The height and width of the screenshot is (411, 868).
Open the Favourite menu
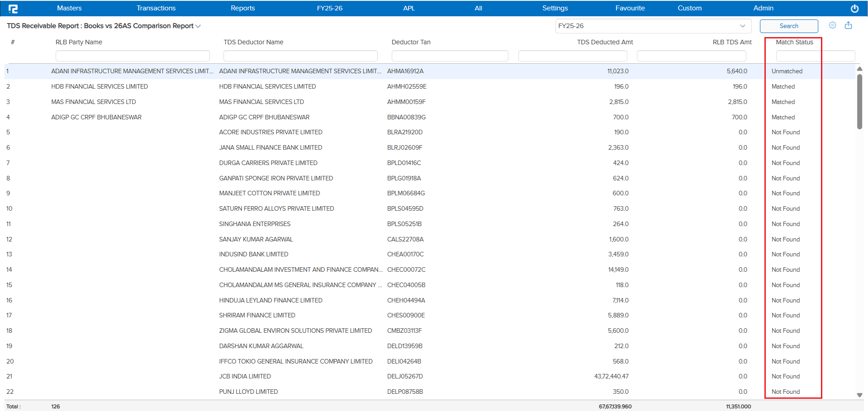tap(630, 8)
